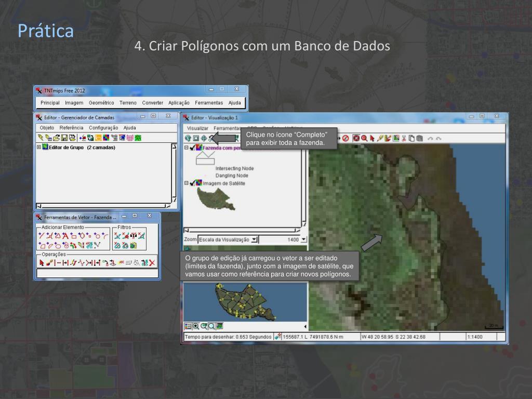The height and width of the screenshot is (399, 532).
Task: Click the 1:1400 scale in the status bar
Action: pos(475,337)
